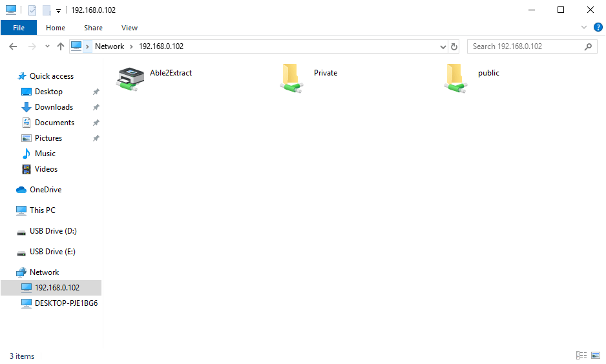This screenshot has width=606, height=364.
Task: Select Downloads label in navigation pane
Action: (x=54, y=107)
